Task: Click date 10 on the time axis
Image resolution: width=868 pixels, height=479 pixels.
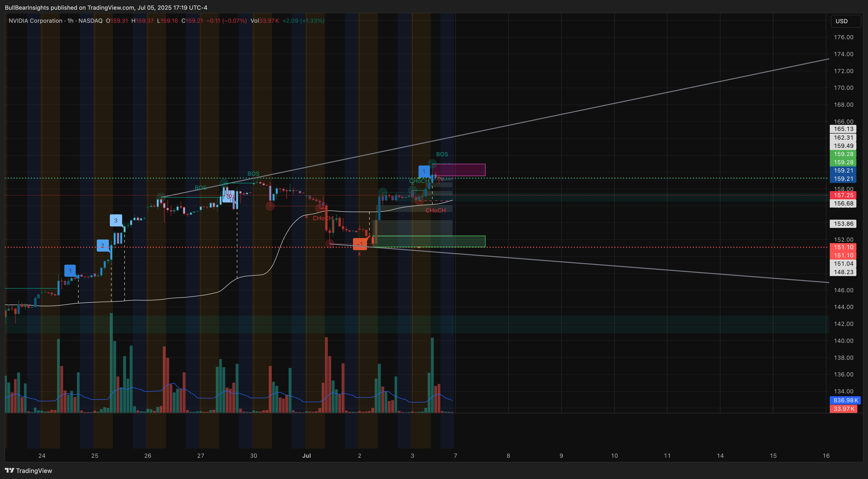Action: 614,456
